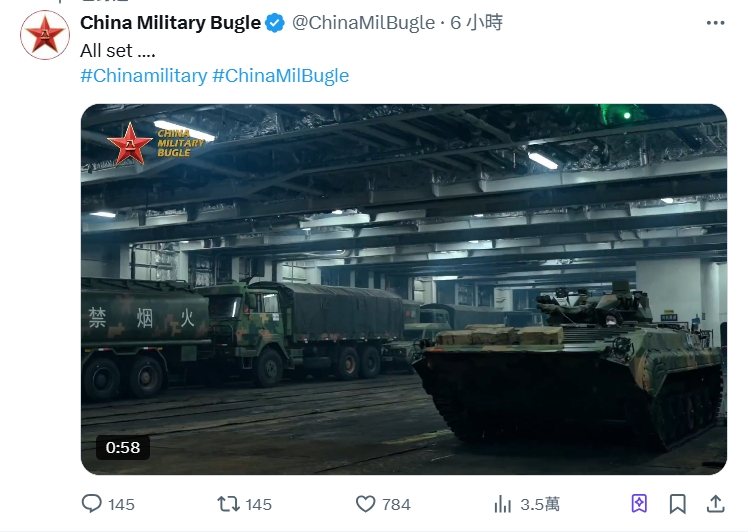Open the @ChinaMilBugle handle link
Image resolution: width=748 pixels, height=532 pixels.
[363, 22]
